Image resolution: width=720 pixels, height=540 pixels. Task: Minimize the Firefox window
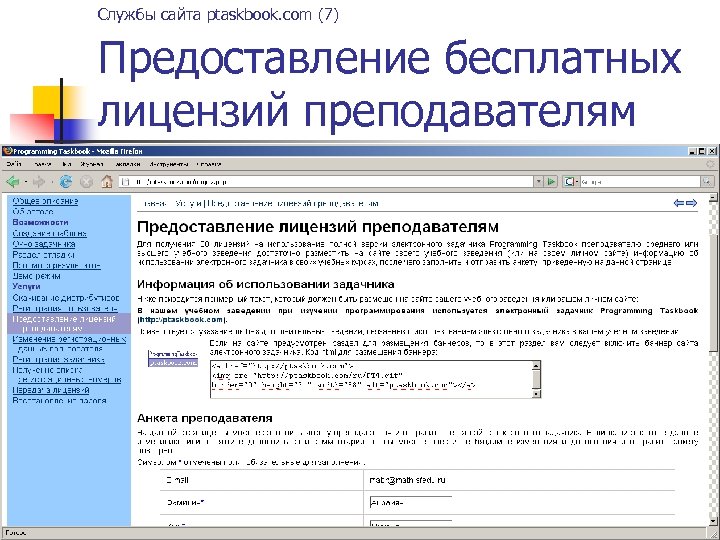click(x=692, y=151)
